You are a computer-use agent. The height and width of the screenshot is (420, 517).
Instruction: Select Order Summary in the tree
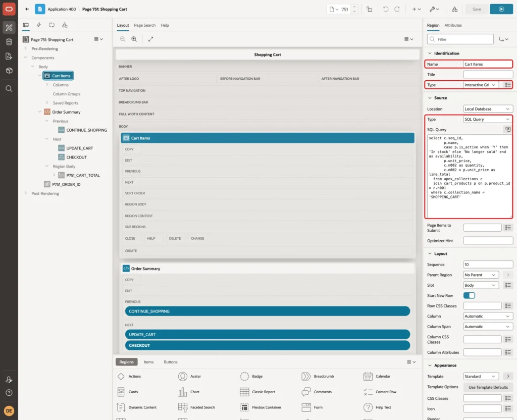(x=66, y=112)
